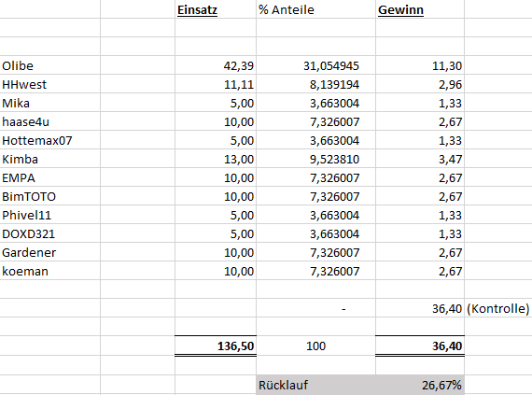Select the BimTOTO name cell
Screen dimensions: 532x395
(50, 196)
